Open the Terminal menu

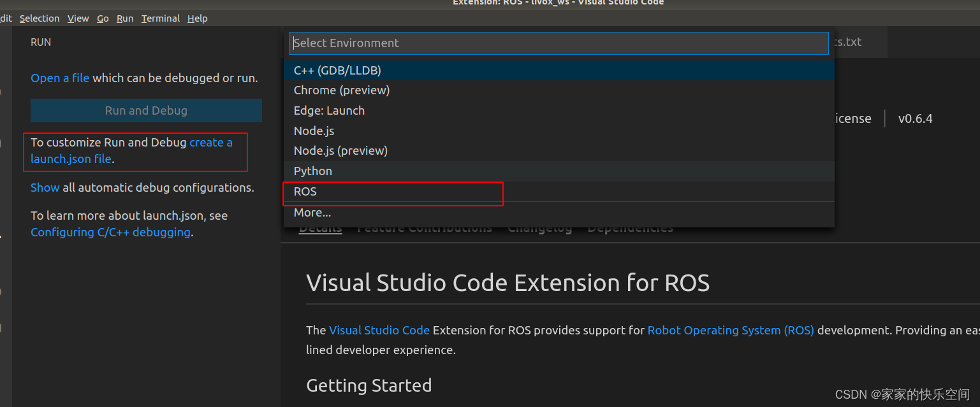tap(161, 18)
